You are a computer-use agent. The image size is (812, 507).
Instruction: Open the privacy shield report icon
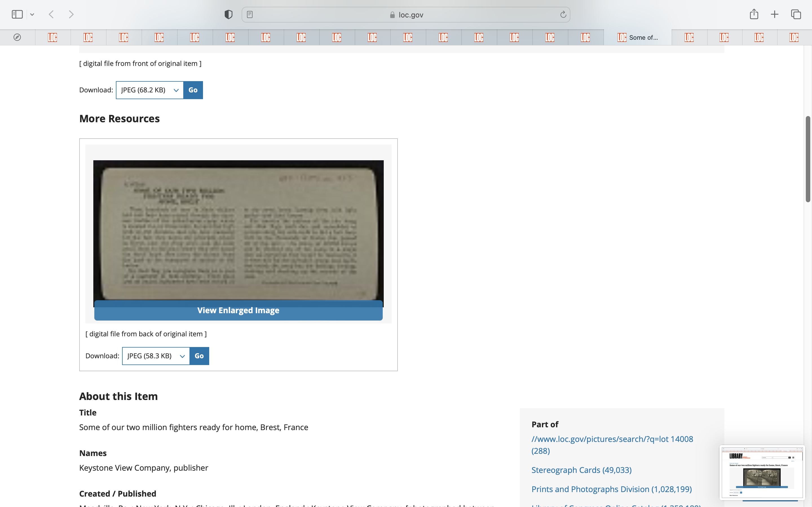228,14
